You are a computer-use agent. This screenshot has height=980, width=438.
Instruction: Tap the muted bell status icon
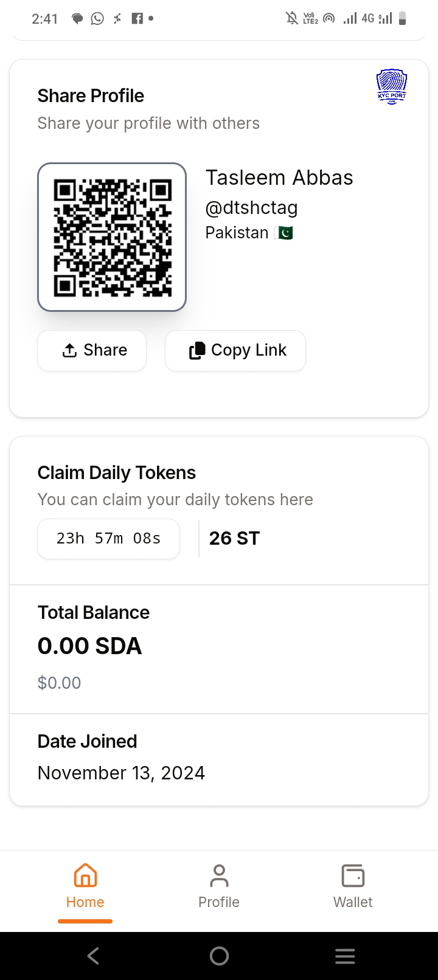pos(292,18)
